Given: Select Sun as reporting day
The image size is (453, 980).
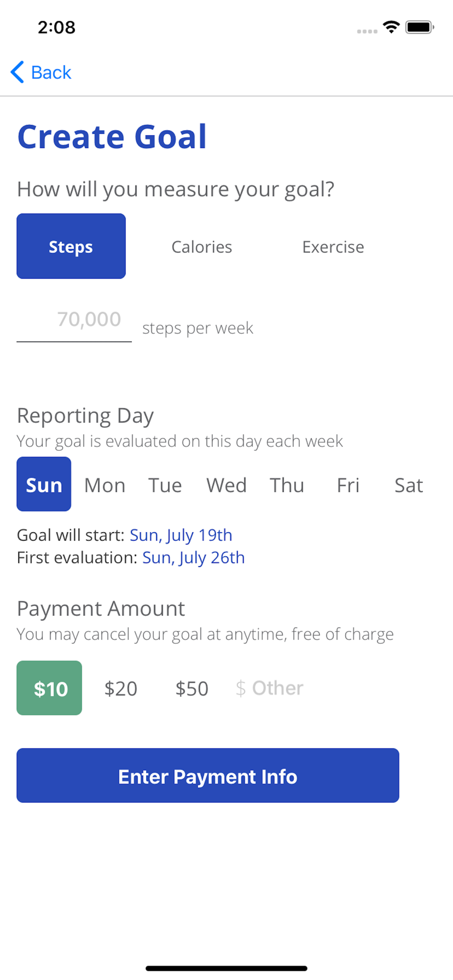Looking at the screenshot, I should tap(44, 484).
